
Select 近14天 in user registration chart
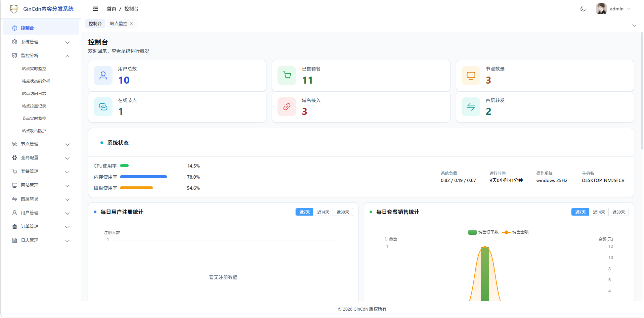tap(323, 212)
